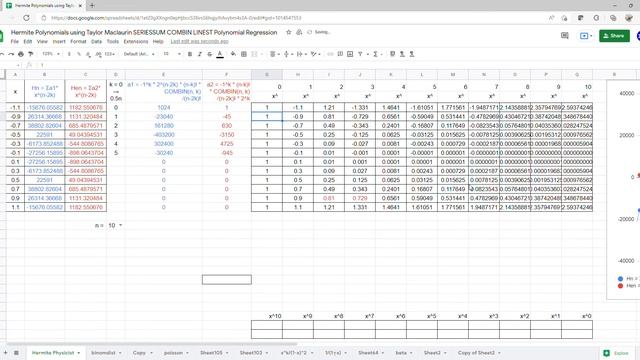Click the horizontal scrollbar at the bottom
640x360 pixels.
(x=152, y=344)
